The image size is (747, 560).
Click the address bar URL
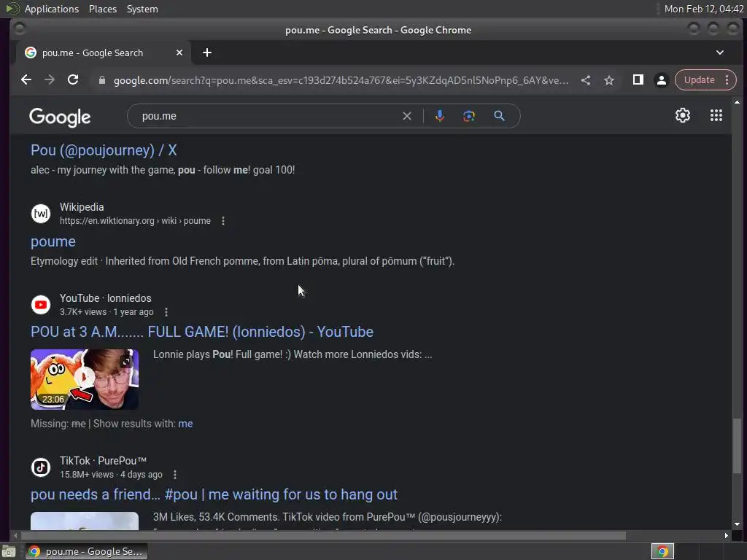pyautogui.click(x=341, y=80)
